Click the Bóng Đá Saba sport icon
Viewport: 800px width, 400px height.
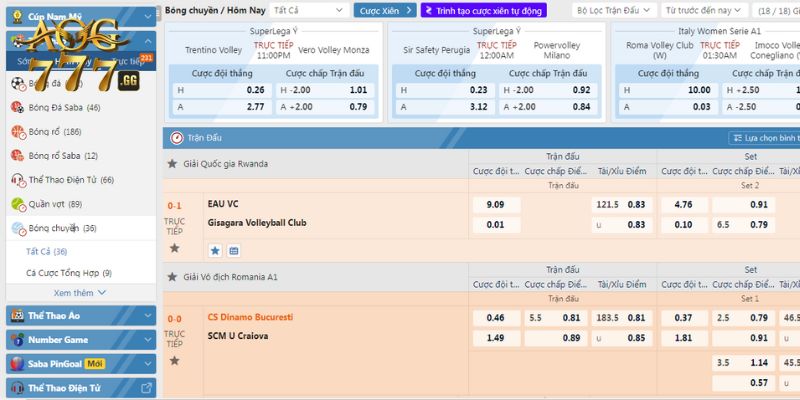(17, 108)
